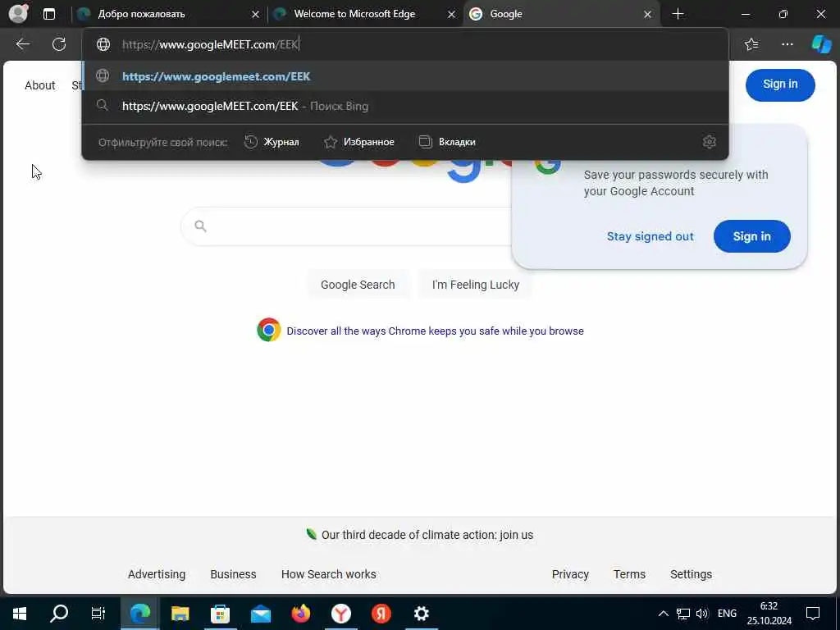
Task: Open Yandex Browser taskbar icon
Action: coord(340,614)
